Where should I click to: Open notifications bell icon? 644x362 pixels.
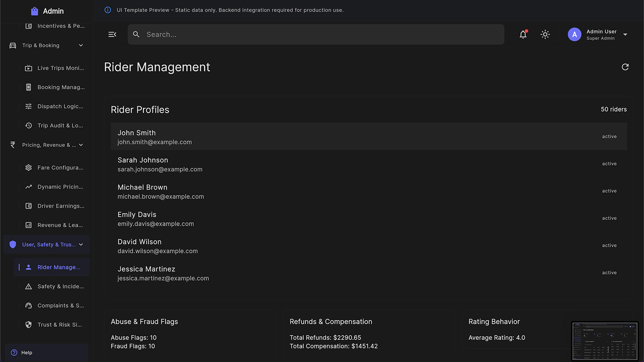pyautogui.click(x=523, y=34)
